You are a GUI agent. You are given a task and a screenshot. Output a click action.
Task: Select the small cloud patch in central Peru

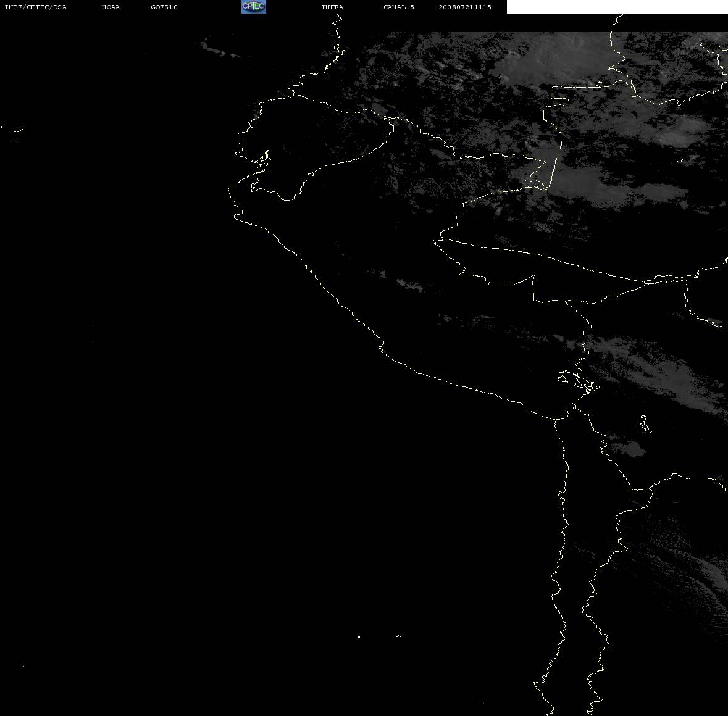coord(409,285)
